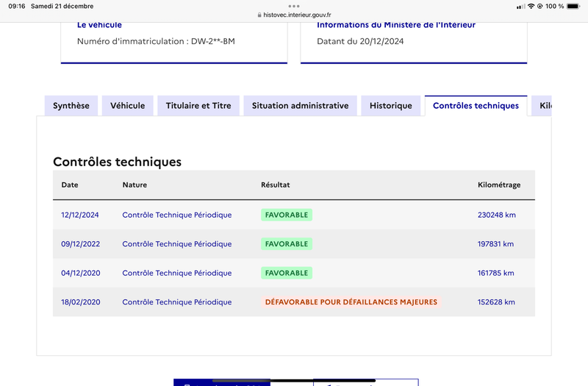
Task: Click Informations du Ministère de l'Intérieur title
Action: click(x=396, y=25)
